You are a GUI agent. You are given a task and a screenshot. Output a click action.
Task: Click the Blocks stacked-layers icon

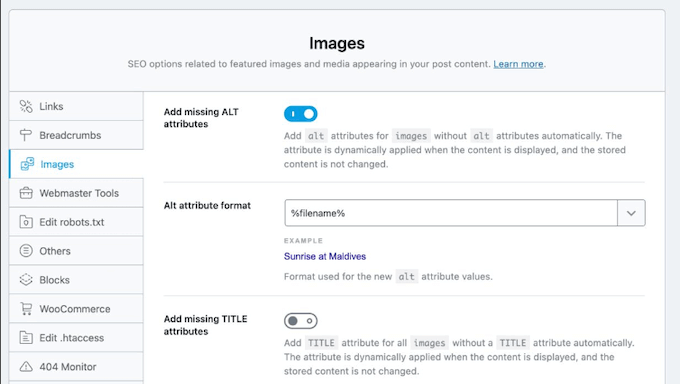coord(26,280)
